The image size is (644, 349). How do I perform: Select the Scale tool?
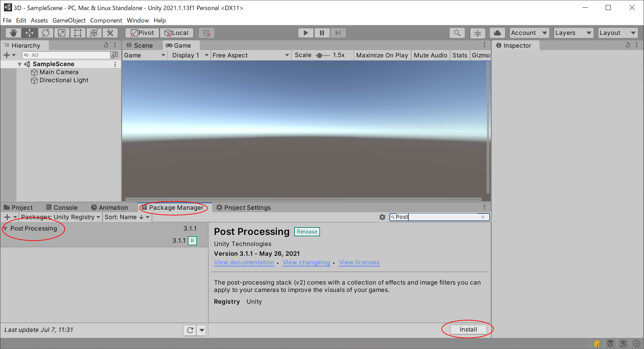[62, 33]
